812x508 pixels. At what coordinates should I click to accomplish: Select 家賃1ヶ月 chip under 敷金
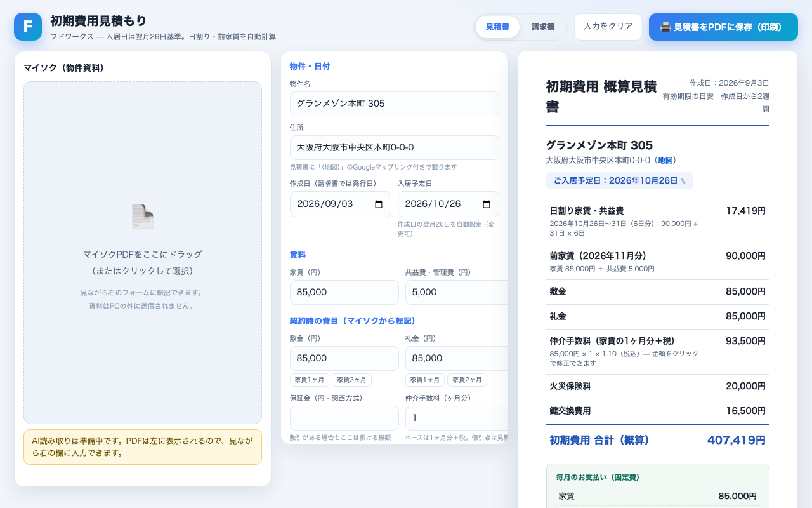[x=310, y=380]
